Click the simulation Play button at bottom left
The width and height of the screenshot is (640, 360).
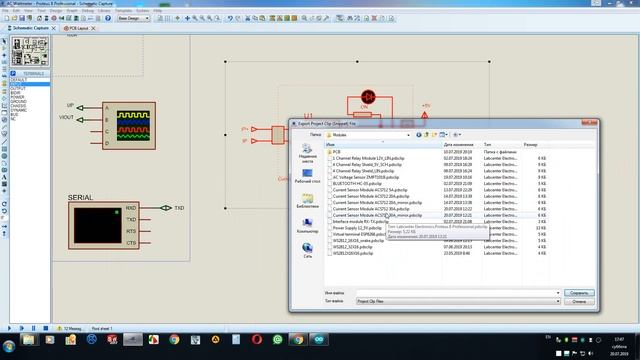[9, 328]
